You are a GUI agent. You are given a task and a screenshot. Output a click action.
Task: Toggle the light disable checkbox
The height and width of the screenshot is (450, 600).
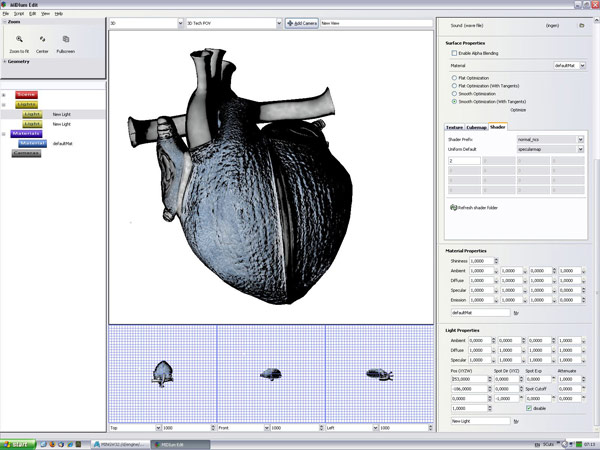point(529,408)
